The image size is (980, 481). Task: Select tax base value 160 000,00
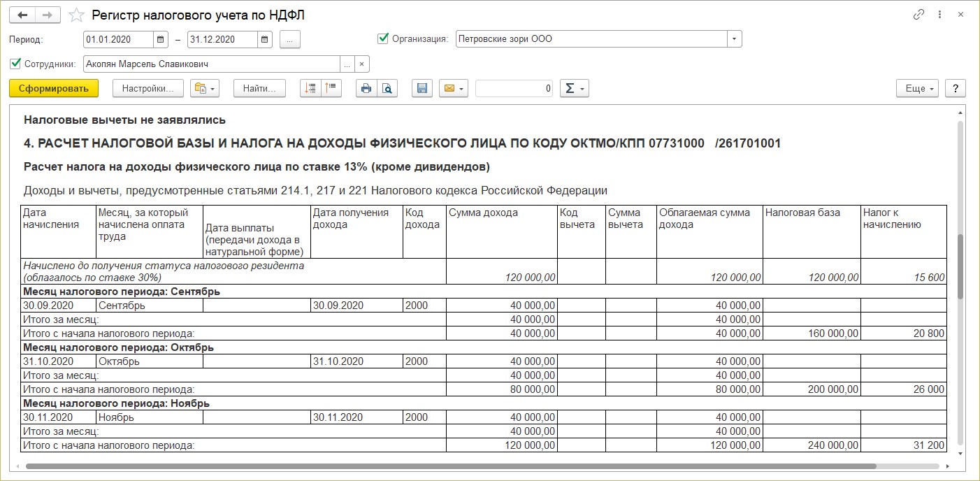pyautogui.click(x=812, y=333)
